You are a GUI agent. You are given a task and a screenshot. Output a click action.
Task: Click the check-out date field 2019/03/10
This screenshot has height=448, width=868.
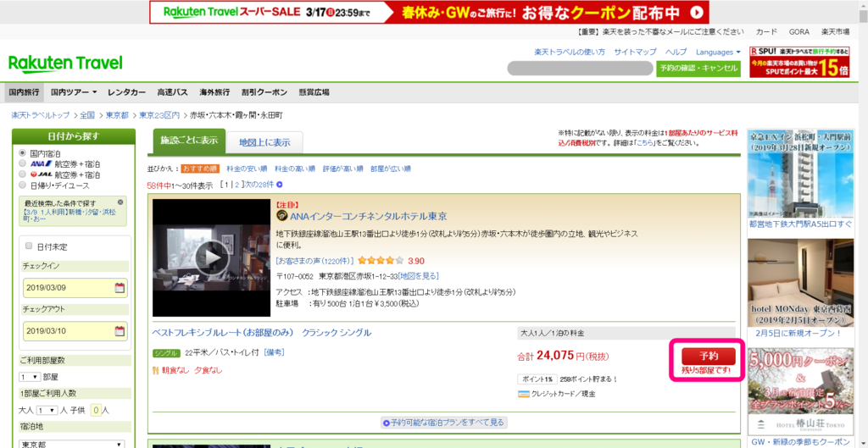pyautogui.click(x=75, y=331)
